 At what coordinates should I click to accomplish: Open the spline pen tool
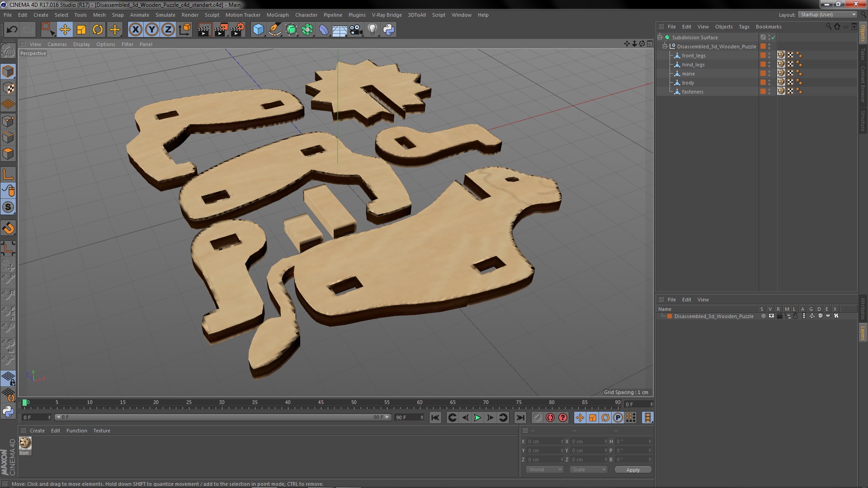[274, 30]
